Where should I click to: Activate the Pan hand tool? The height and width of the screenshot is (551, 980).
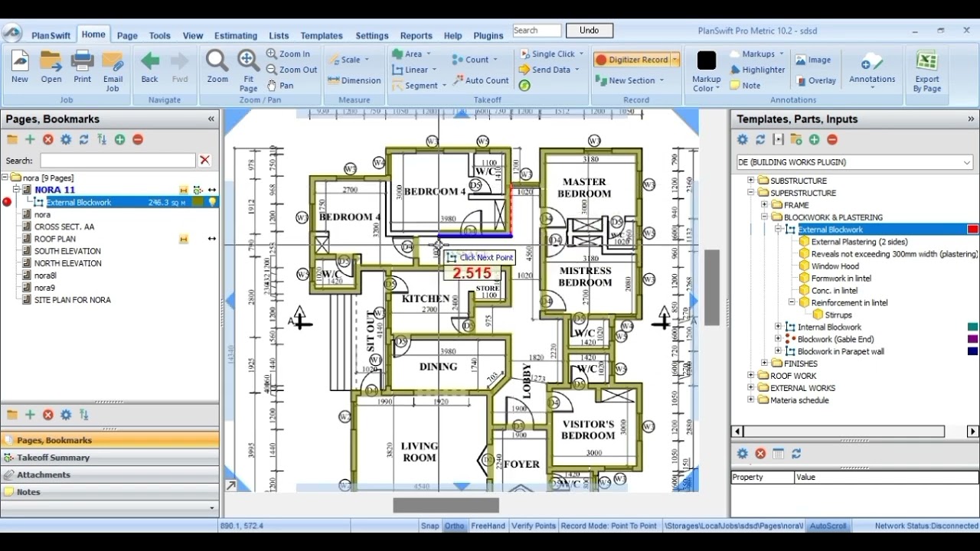(x=280, y=85)
